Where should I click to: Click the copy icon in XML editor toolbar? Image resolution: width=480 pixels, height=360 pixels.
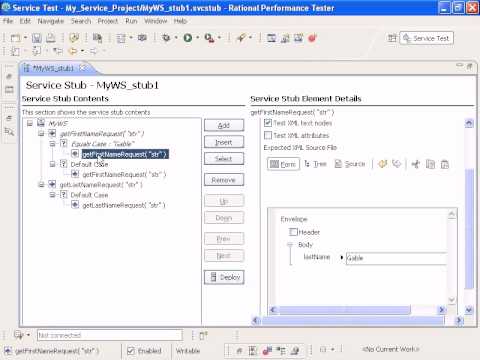[x=430, y=164]
